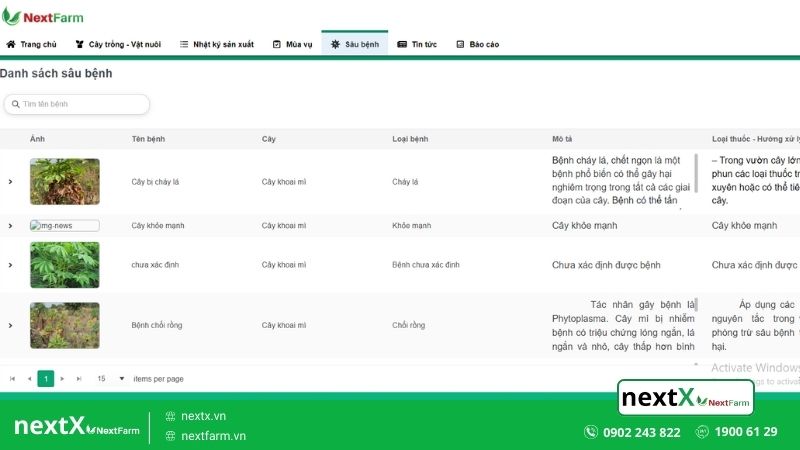Image resolution: width=800 pixels, height=450 pixels.
Task: Go to the previous page arrow
Action: click(29, 379)
